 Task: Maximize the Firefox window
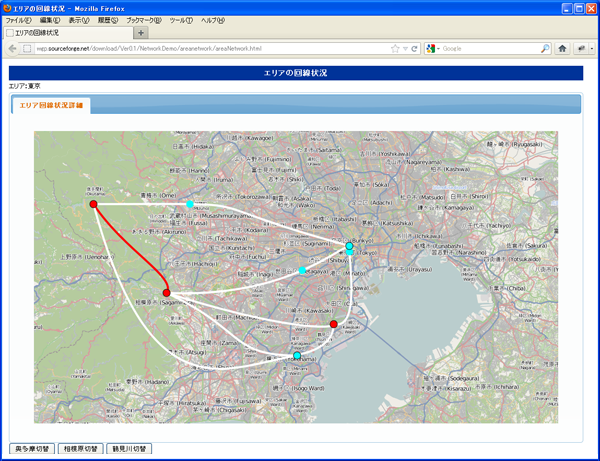pos(579,8)
